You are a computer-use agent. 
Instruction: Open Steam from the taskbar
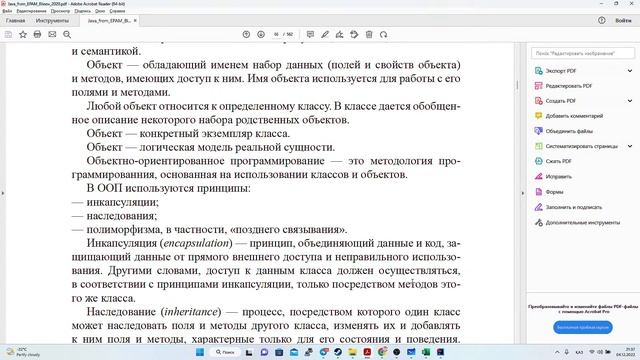pos(338,352)
